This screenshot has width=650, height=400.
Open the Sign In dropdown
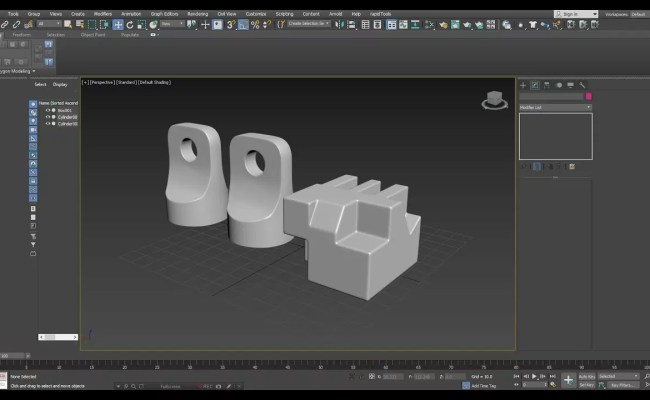point(576,14)
